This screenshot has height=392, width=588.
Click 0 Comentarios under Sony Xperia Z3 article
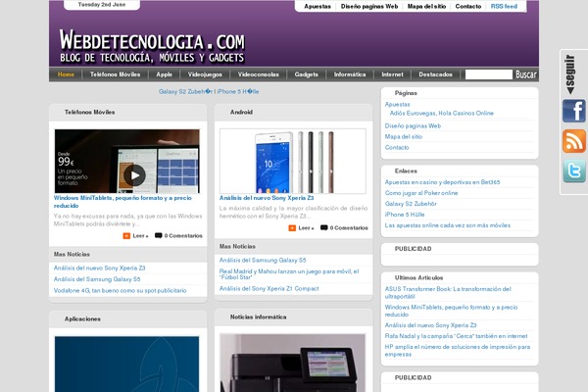tap(349, 228)
